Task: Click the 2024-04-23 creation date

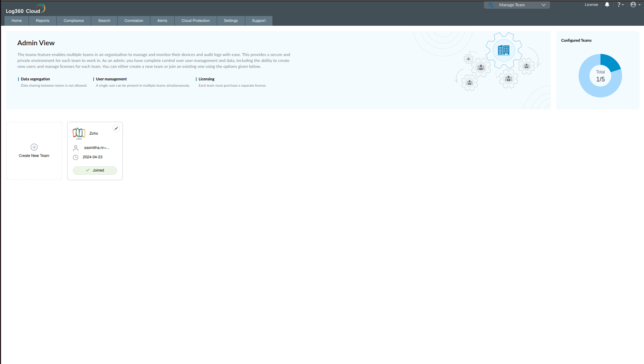Action: point(93,157)
